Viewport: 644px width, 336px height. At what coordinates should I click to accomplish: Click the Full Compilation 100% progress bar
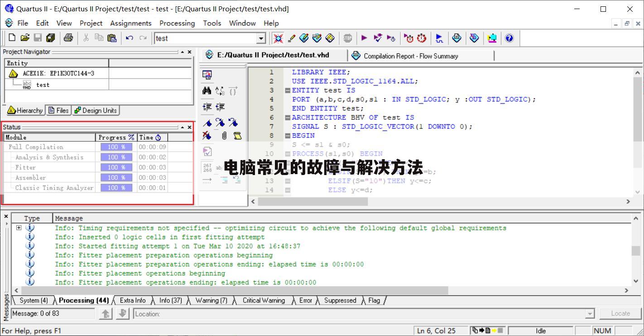point(116,147)
